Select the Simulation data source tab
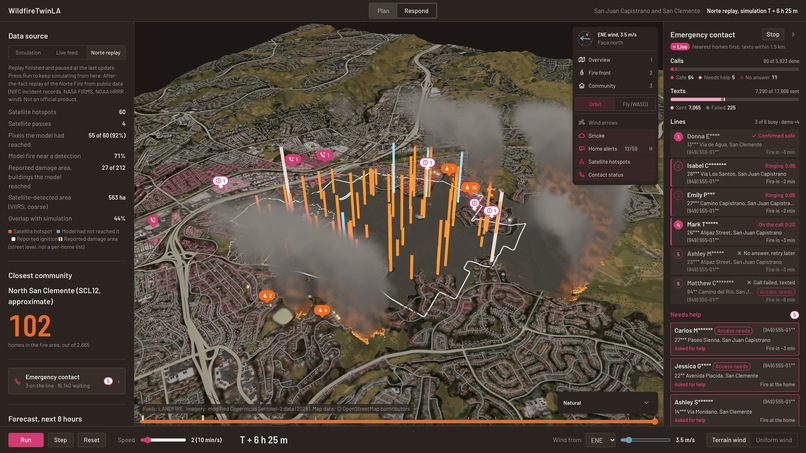 coord(28,52)
